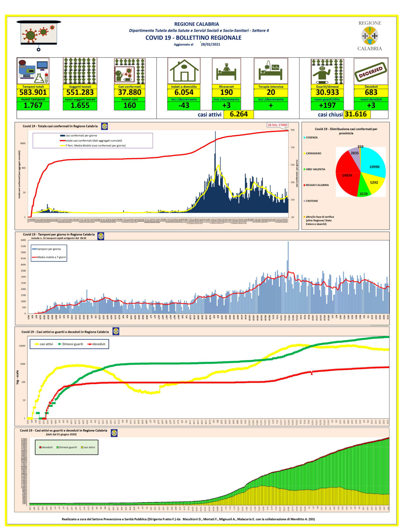Click the COSENZA cyan legend swatch

(304, 137)
